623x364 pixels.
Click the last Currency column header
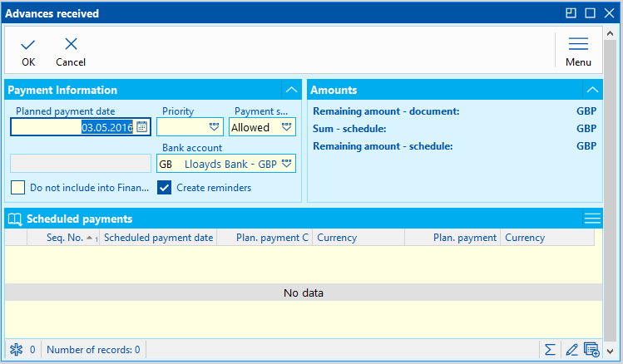[x=547, y=238]
